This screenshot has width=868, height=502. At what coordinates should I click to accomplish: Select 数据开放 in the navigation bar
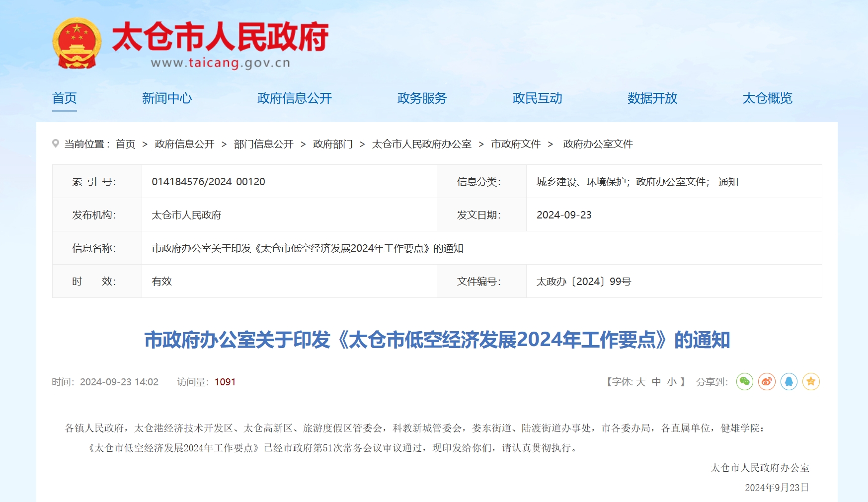pos(652,98)
